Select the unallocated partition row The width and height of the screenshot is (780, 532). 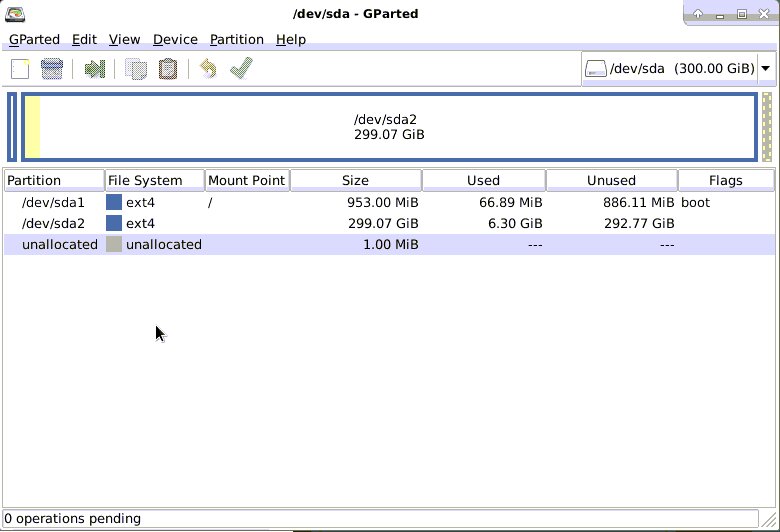click(x=390, y=244)
